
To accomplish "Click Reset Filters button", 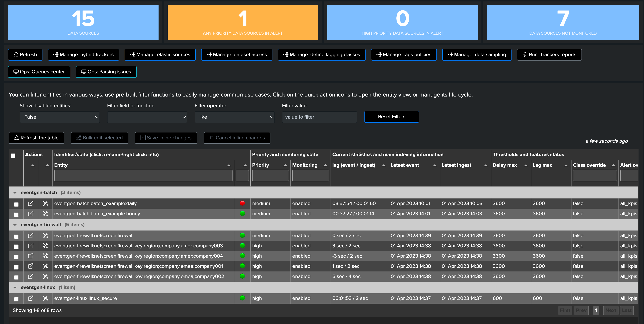I will [x=391, y=117].
